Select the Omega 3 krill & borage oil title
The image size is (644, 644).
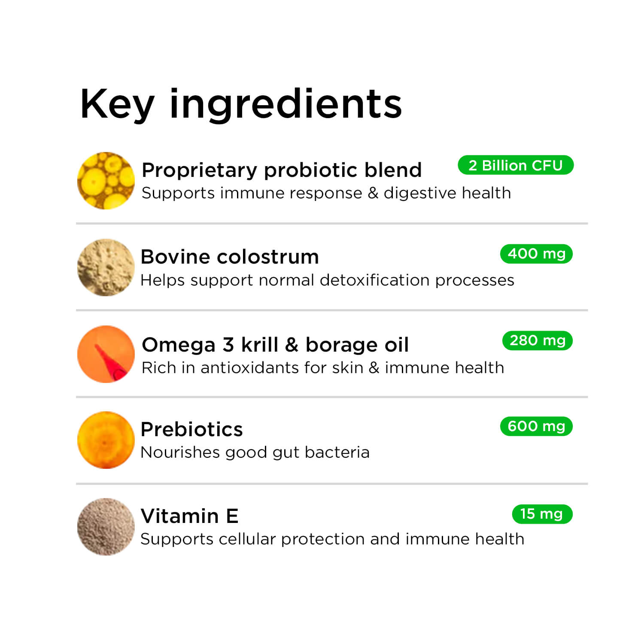(x=275, y=344)
